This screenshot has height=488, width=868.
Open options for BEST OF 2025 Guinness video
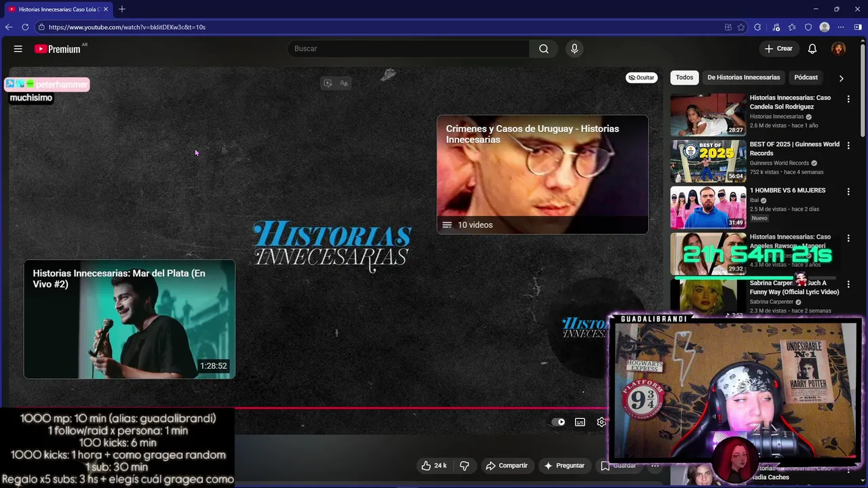[x=848, y=145]
